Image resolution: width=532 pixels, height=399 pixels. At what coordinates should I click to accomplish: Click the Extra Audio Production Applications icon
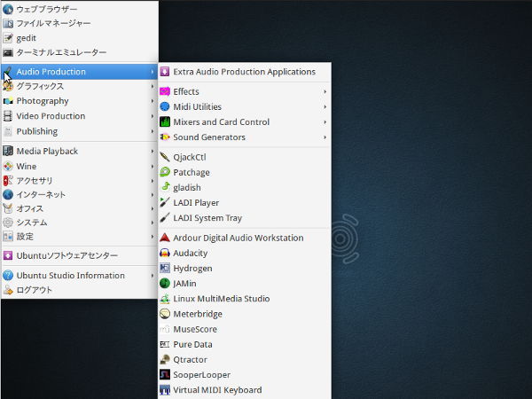(165, 72)
